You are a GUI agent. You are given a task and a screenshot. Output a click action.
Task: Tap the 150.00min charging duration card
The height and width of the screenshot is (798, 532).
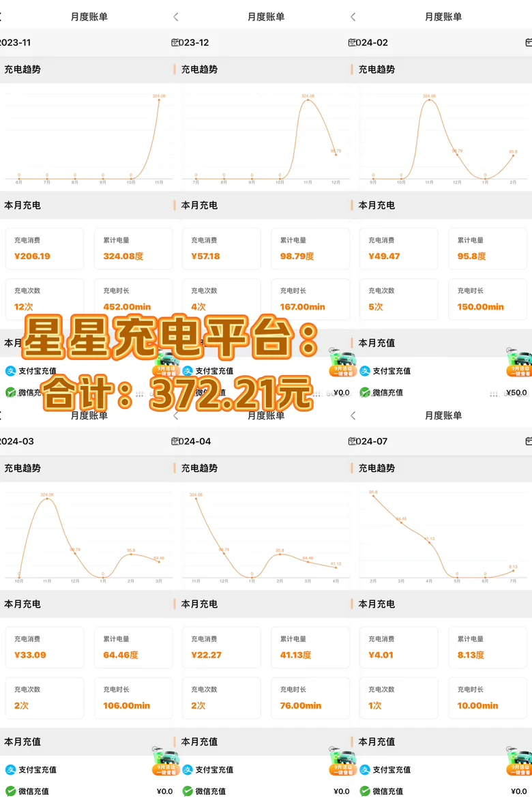pyautogui.click(x=488, y=299)
